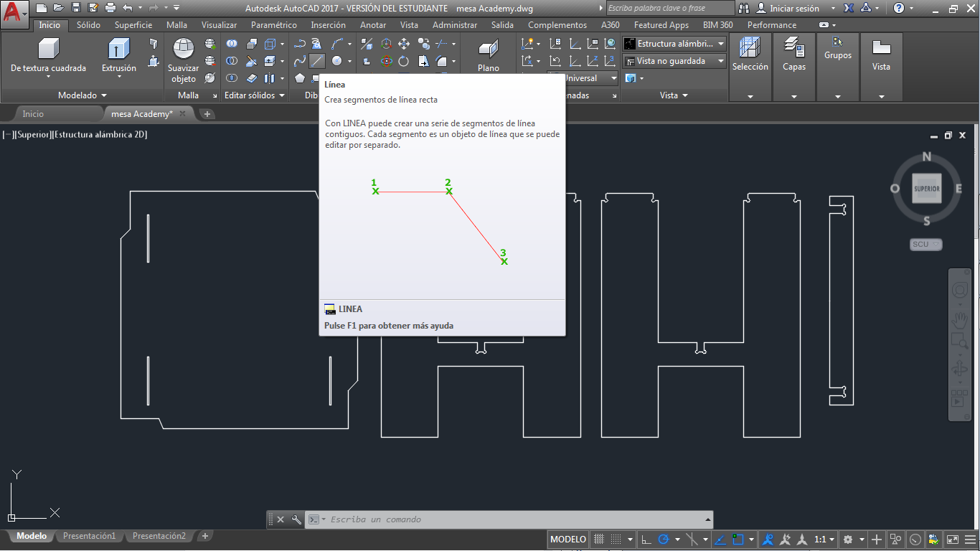Toggle annotation visibility in status bar

(x=768, y=539)
